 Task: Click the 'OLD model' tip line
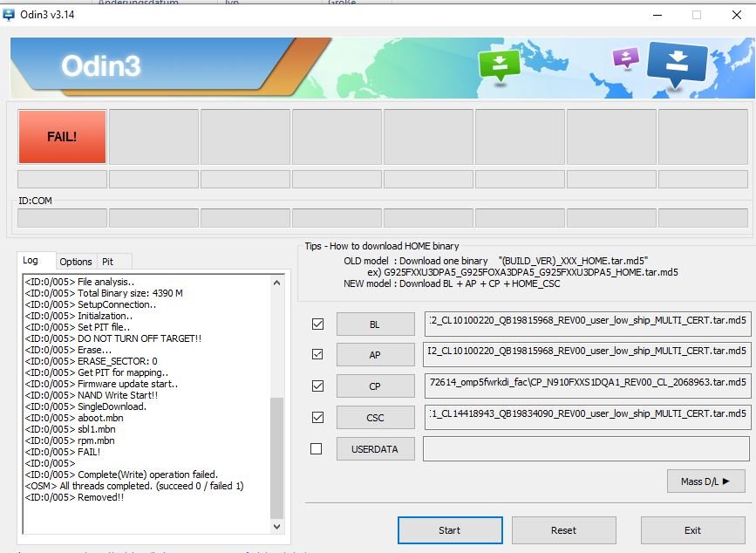coord(495,261)
